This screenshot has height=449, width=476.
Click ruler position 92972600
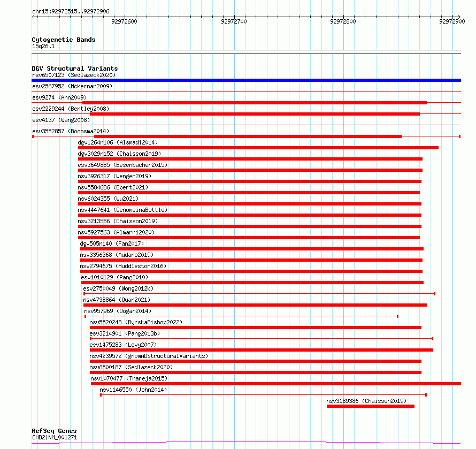(125, 21)
